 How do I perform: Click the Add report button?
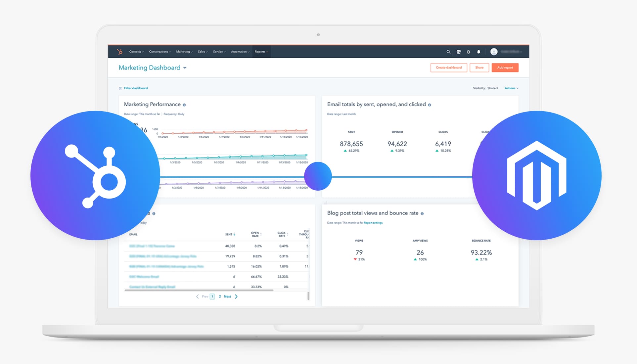tap(505, 68)
